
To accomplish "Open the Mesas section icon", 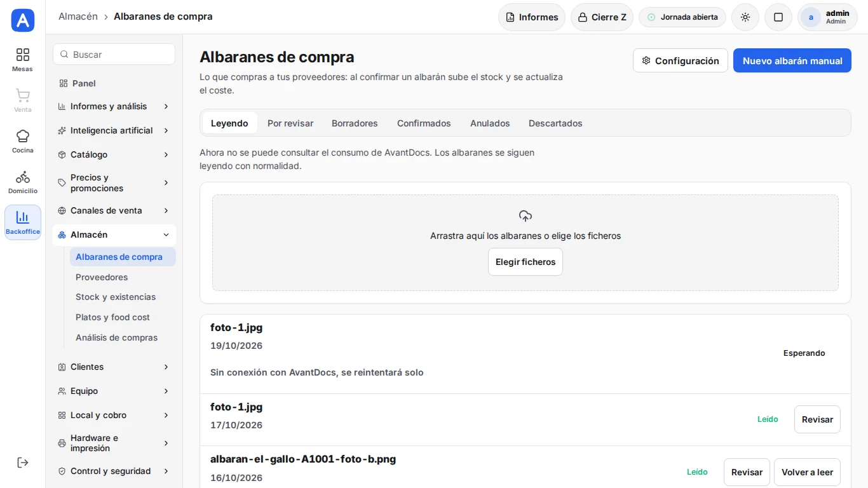I will click(x=23, y=55).
